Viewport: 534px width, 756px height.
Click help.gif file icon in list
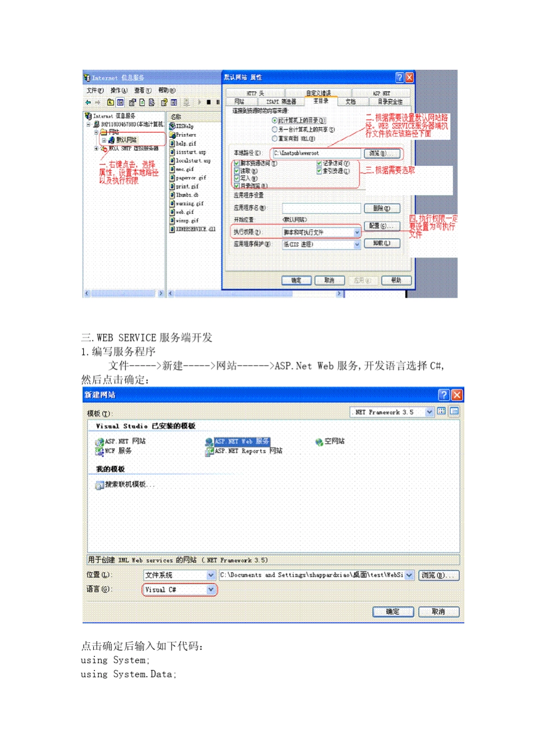[173, 143]
